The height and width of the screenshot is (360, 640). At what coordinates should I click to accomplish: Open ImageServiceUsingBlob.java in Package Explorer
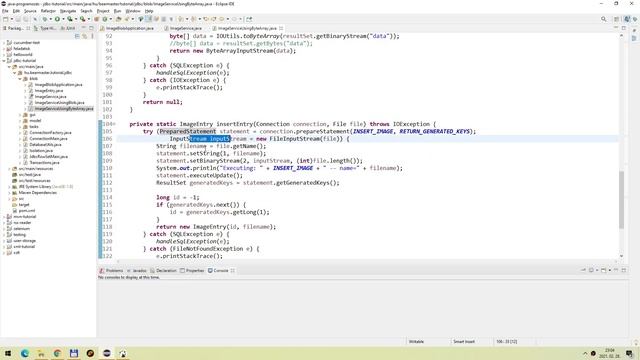click(59, 103)
